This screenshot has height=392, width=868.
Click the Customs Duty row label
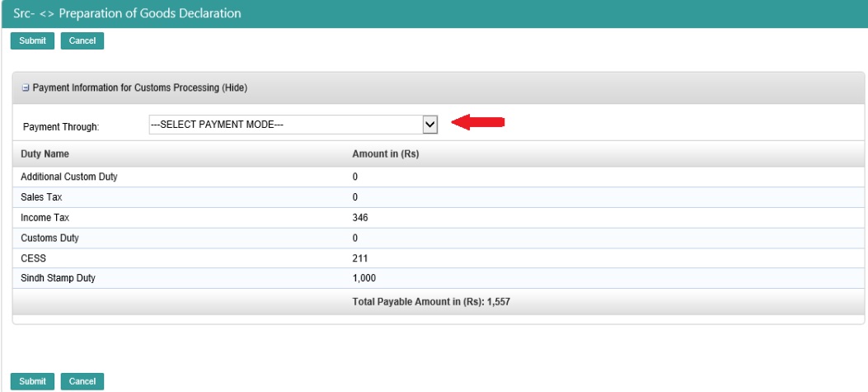50,238
